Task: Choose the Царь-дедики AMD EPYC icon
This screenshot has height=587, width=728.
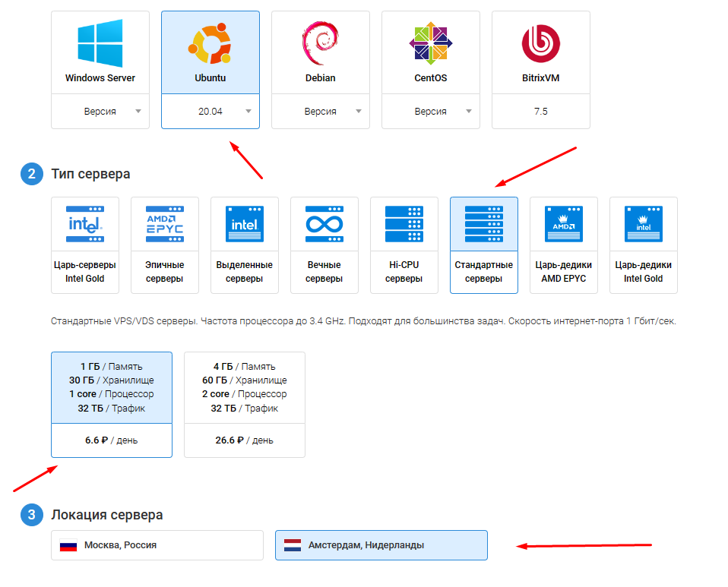Action: [563, 224]
